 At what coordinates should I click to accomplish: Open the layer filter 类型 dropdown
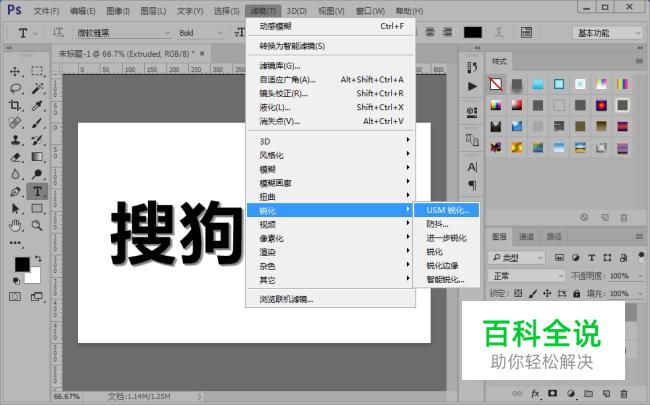pyautogui.click(x=517, y=258)
